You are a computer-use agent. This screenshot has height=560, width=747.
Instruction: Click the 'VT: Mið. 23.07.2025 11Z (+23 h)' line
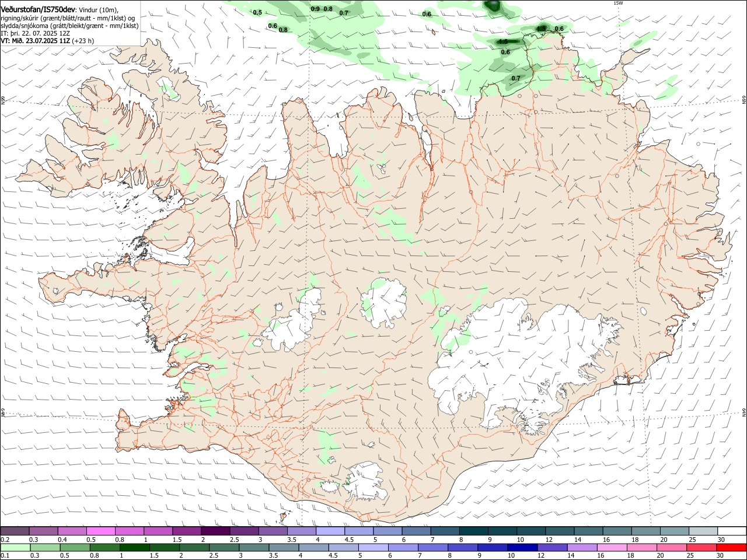(47, 41)
